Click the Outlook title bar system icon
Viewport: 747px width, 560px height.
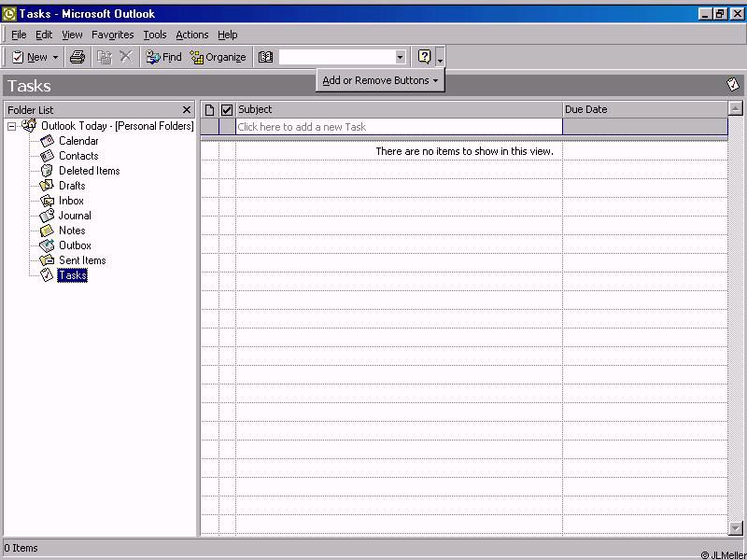pyautogui.click(x=8, y=14)
